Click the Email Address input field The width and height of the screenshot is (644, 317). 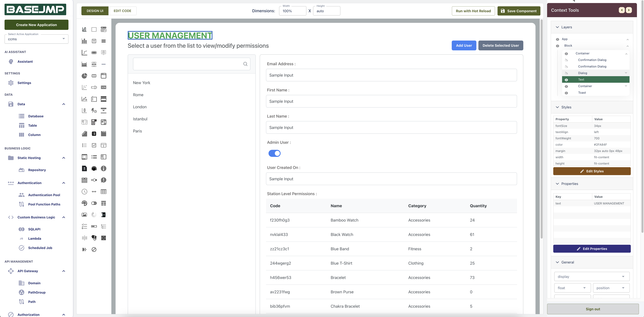pos(391,75)
